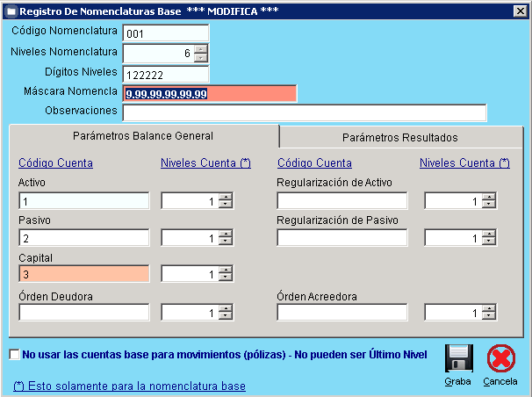Increase Regularización de Activo level spinner
532x397 pixels.
pos(489,197)
